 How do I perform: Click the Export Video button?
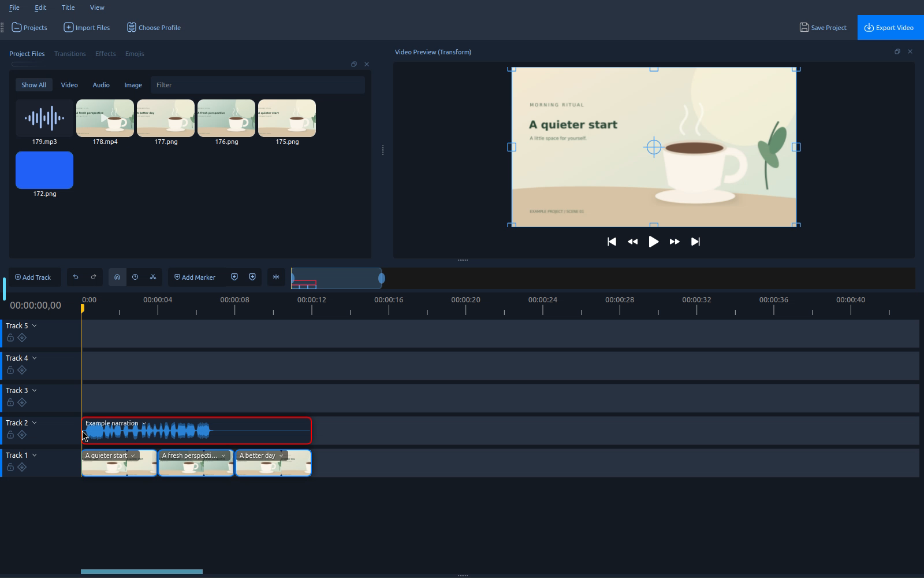891,28
